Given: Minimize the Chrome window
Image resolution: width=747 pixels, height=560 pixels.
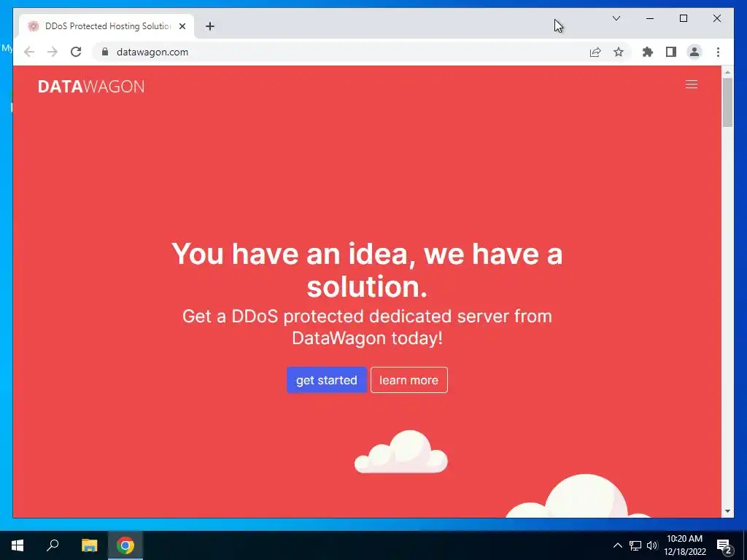Looking at the screenshot, I should click(650, 18).
